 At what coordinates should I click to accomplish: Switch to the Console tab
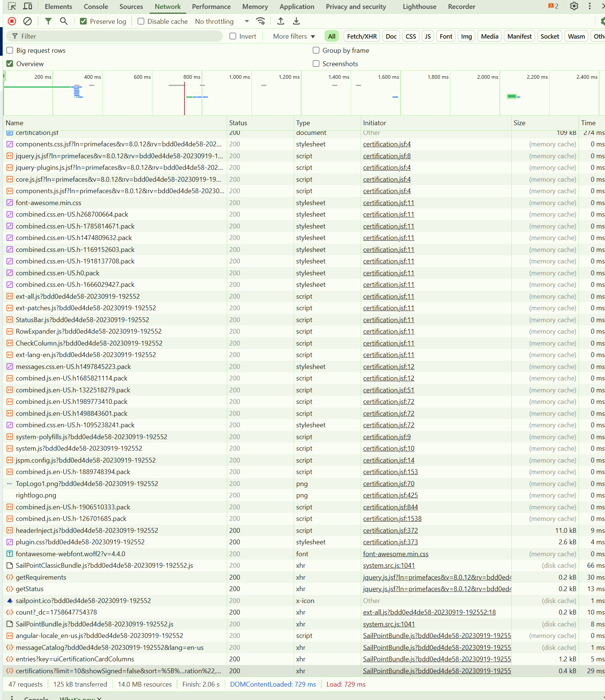pos(96,6)
